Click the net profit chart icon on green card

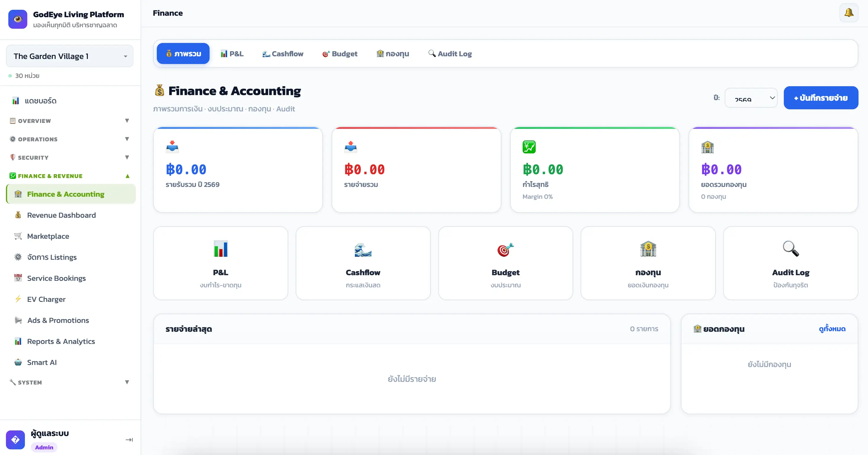click(x=529, y=147)
